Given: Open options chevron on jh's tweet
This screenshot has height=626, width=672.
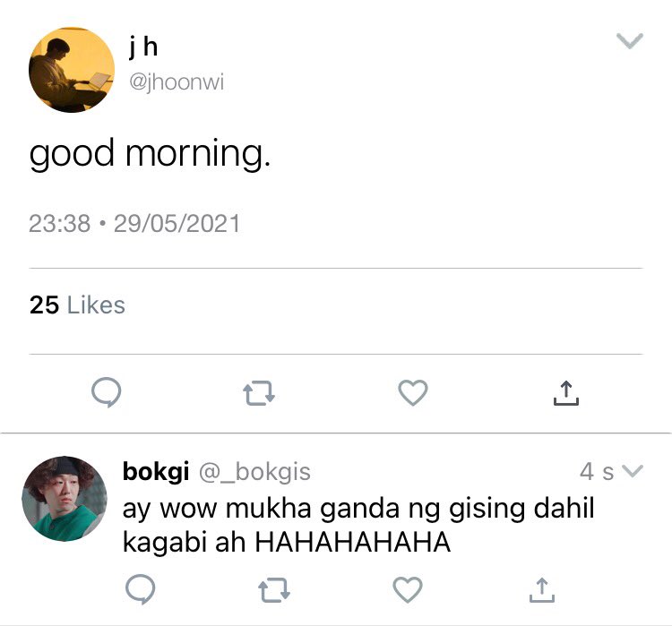Looking at the screenshot, I should 630,41.
